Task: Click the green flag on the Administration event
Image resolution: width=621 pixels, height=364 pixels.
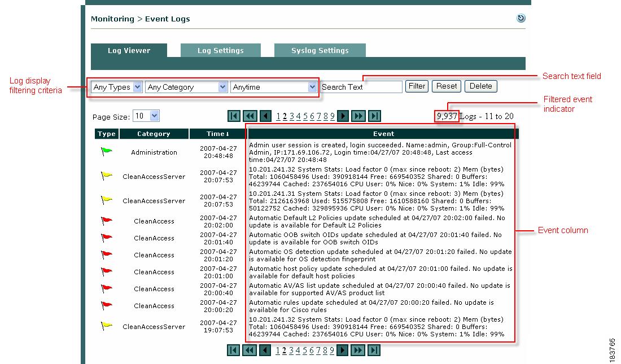Action: coord(106,151)
